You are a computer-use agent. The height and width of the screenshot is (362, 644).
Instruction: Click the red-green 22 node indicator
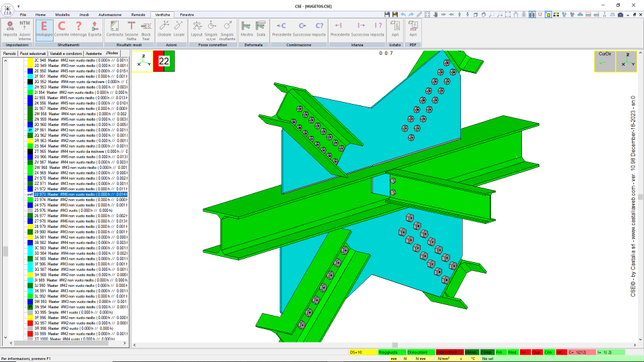tap(164, 61)
